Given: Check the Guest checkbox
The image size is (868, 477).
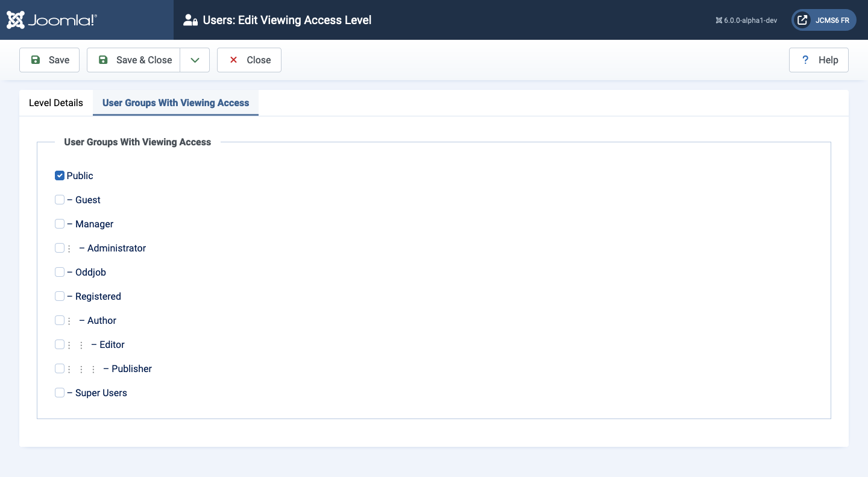Looking at the screenshot, I should click(60, 200).
